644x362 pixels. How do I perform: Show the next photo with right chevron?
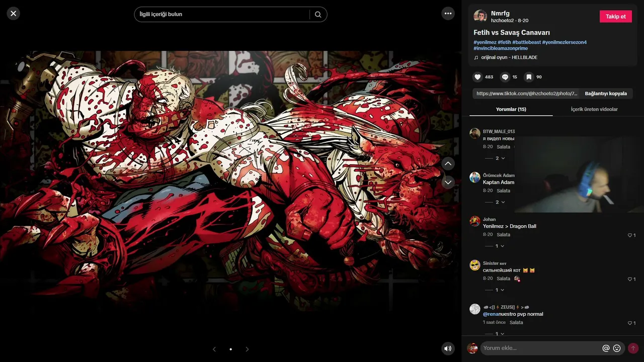click(247, 349)
